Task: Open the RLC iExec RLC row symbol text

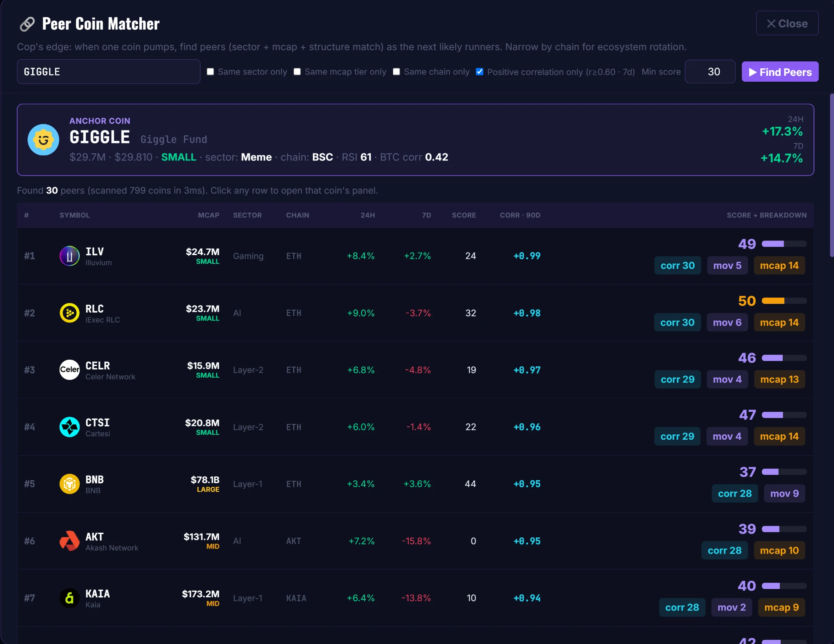Action: tap(95, 309)
